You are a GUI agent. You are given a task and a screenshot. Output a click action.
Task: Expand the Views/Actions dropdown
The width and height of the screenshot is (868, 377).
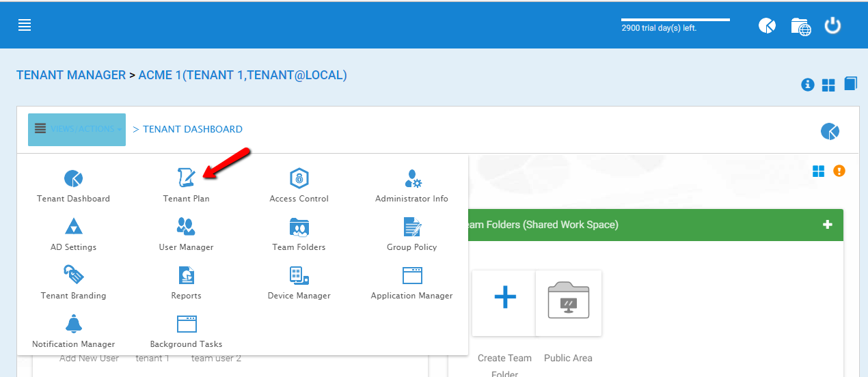(77, 129)
